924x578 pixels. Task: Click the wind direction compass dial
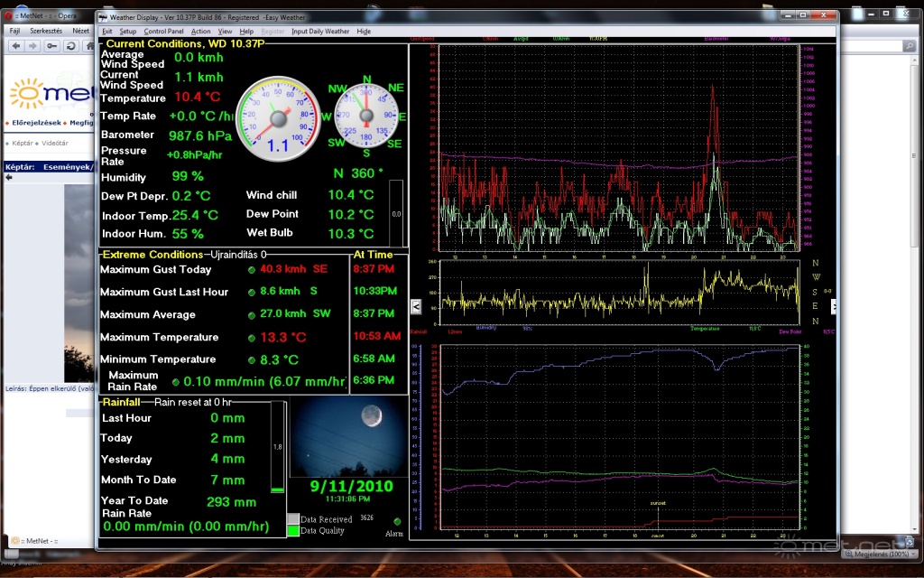(x=366, y=115)
